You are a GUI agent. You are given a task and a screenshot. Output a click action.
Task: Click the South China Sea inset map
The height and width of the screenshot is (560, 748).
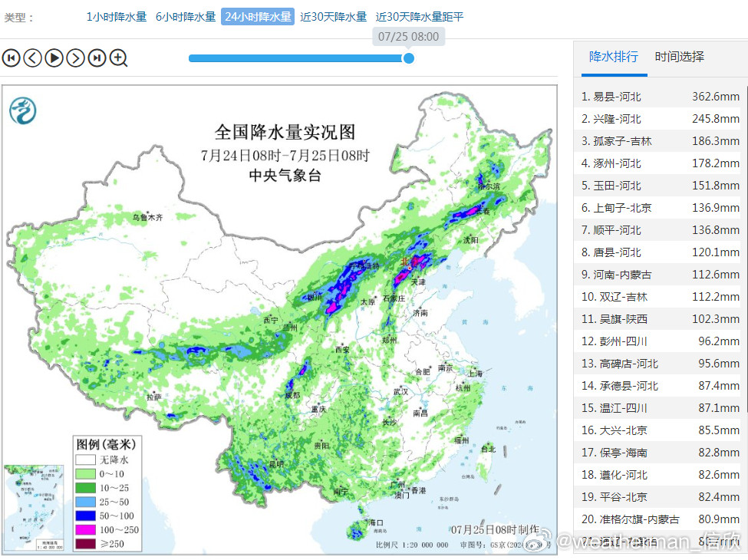click(34, 508)
